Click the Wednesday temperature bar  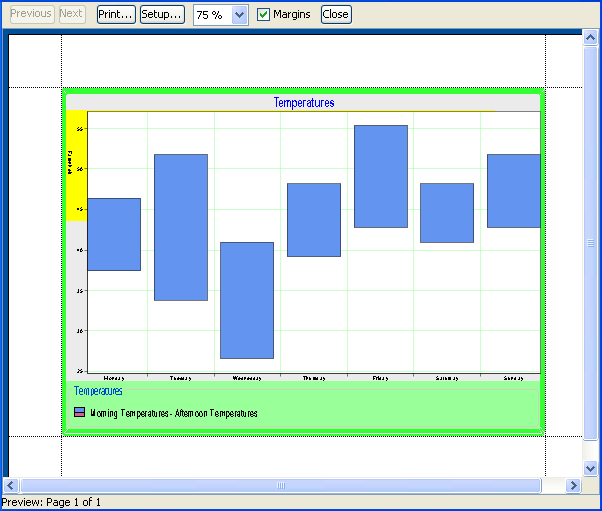point(247,300)
